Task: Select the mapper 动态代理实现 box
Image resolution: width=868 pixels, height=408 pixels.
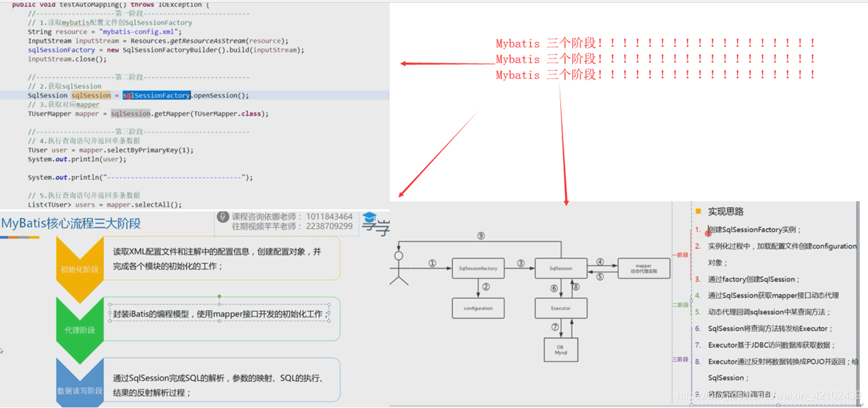Action: click(643, 268)
